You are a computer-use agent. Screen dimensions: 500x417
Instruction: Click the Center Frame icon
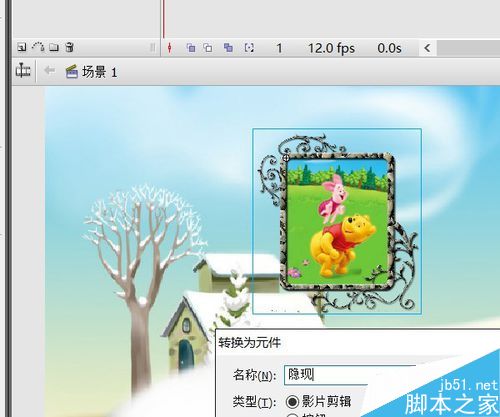click(170, 48)
